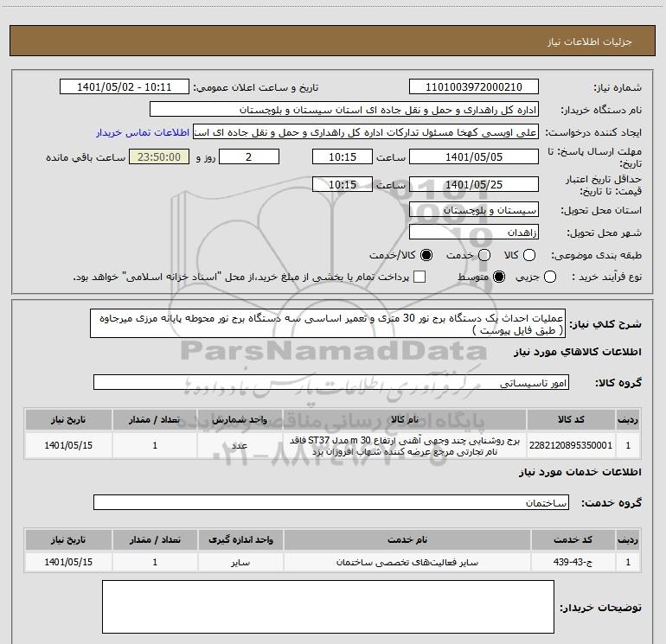Viewport: 666px width, 644px height.
Task: Click the remaining time field 23:50:00
Action: click(159, 156)
